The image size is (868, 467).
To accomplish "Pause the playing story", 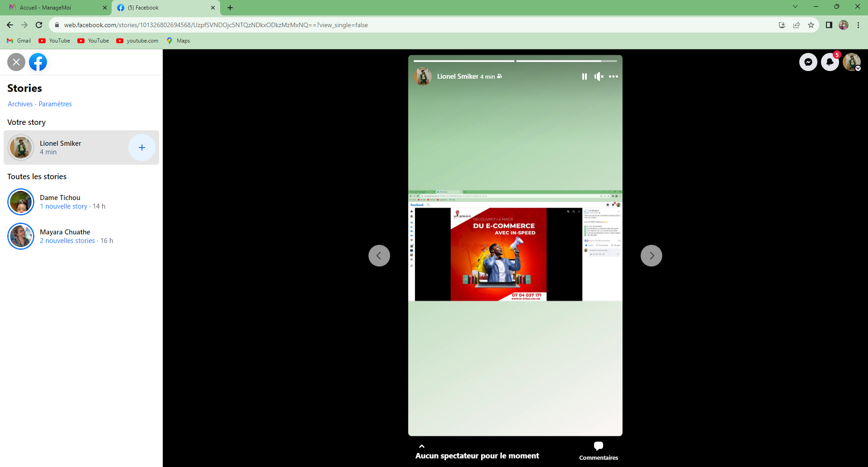I will coord(584,76).
